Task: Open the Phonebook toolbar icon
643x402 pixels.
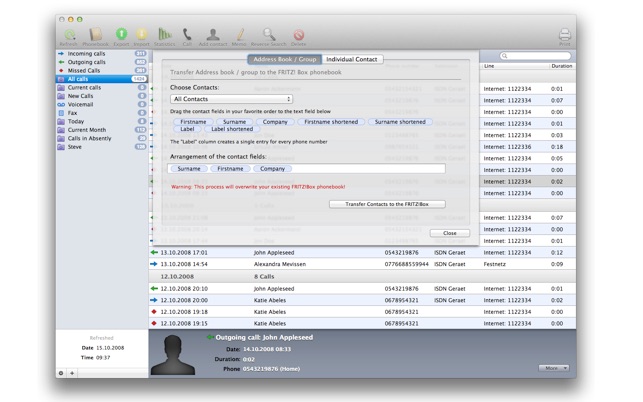Action: pos(95,36)
